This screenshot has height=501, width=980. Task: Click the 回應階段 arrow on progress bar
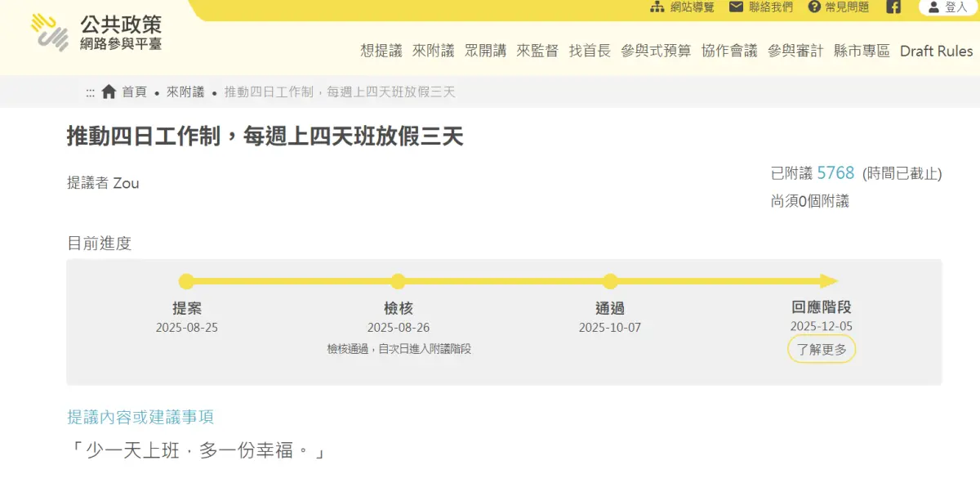828,282
